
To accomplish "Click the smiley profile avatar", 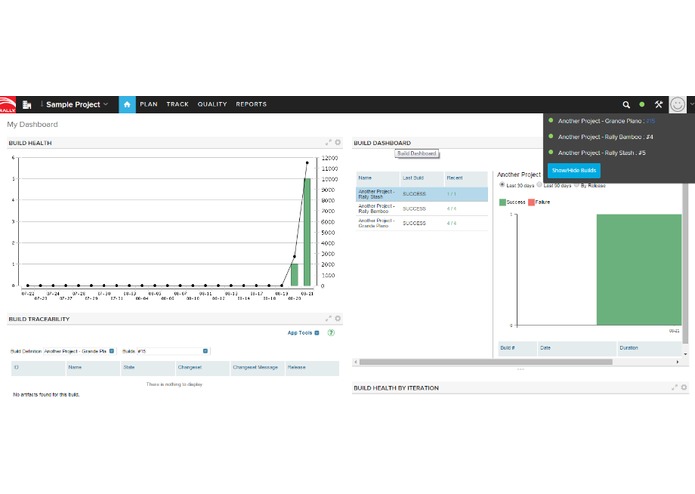I will click(677, 105).
